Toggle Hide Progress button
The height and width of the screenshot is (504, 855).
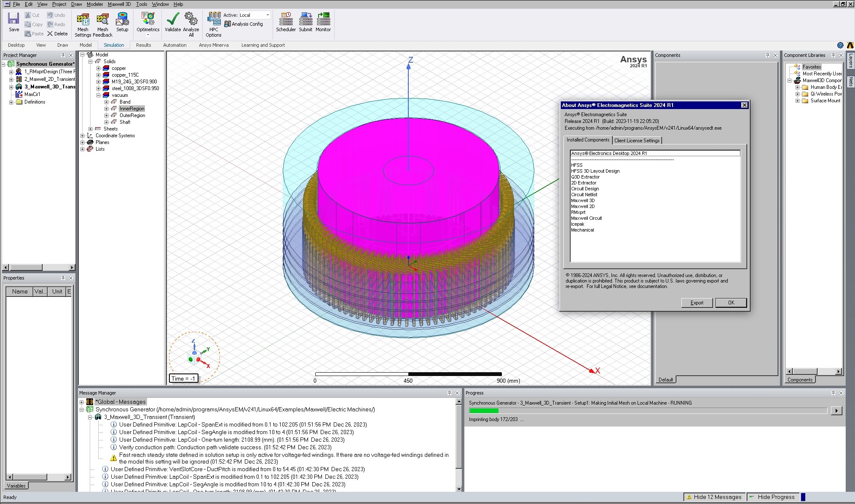(773, 497)
